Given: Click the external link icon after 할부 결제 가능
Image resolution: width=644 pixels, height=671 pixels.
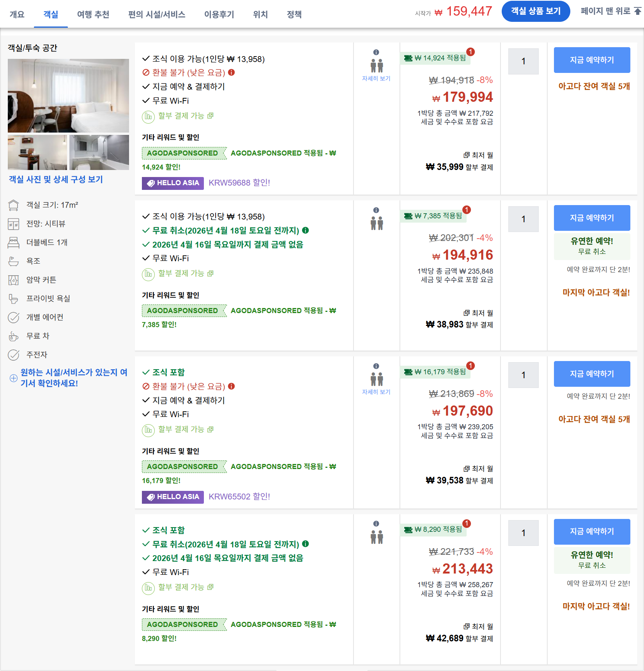Looking at the screenshot, I should [211, 116].
